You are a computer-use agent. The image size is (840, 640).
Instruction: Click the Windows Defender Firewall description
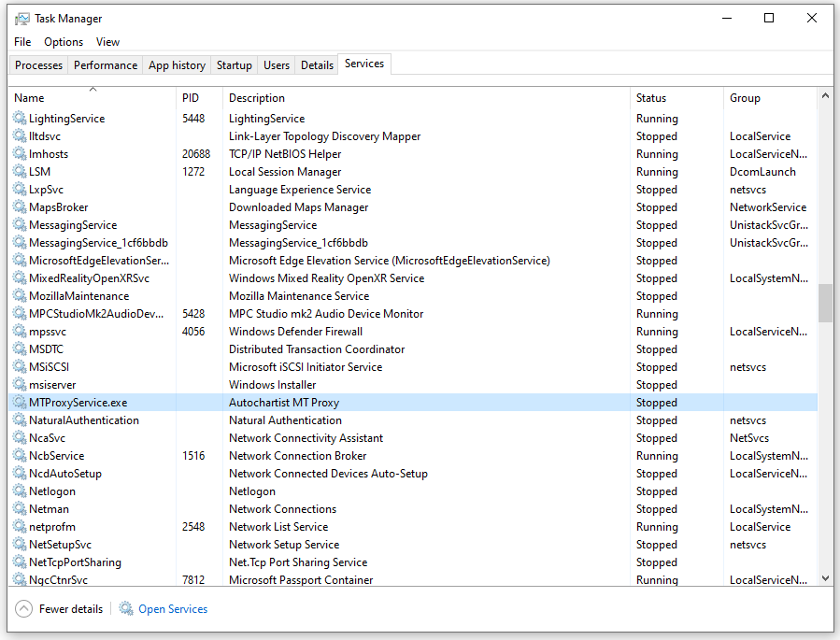click(x=295, y=331)
